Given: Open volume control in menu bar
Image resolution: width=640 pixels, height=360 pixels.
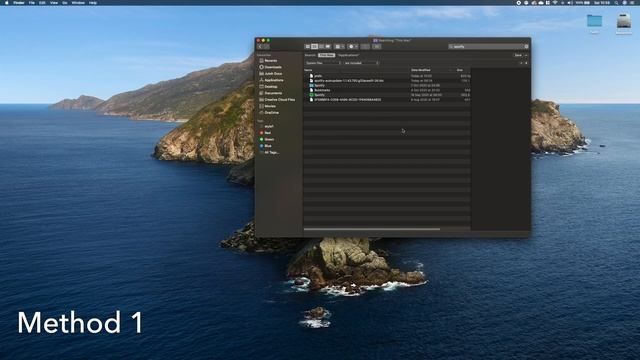Looking at the screenshot, I should 570,3.
